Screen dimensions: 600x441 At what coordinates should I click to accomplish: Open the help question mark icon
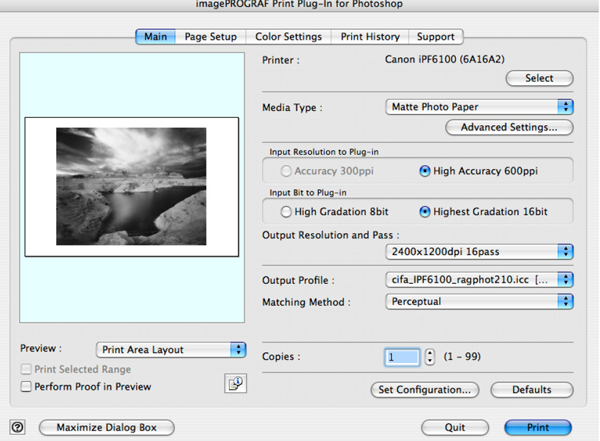17,427
